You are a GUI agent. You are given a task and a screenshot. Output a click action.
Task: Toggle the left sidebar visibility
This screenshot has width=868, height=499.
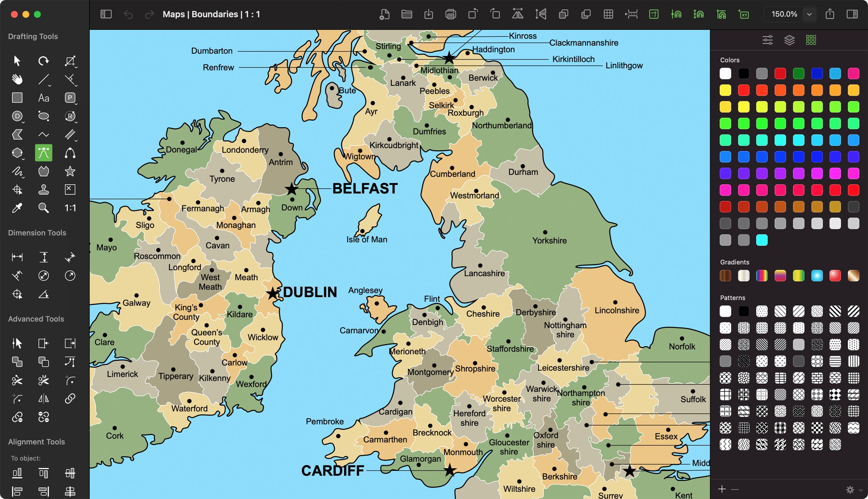pyautogui.click(x=106, y=14)
